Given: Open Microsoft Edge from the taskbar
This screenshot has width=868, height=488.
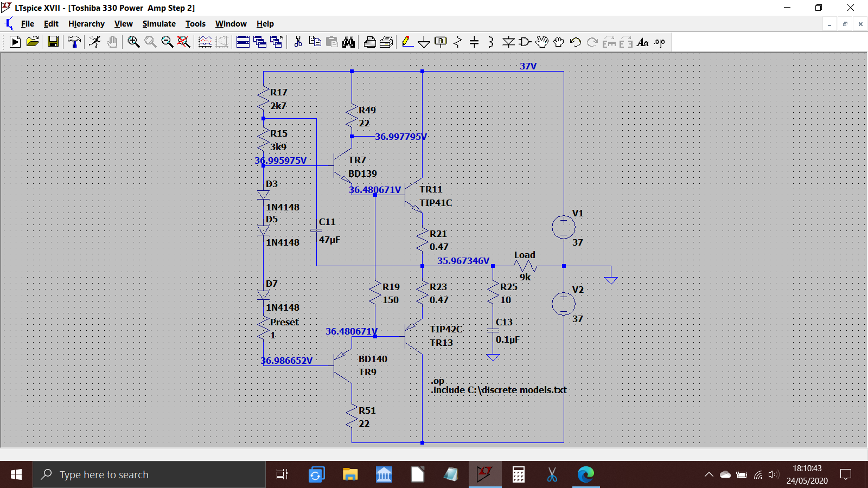Looking at the screenshot, I should click(586, 475).
